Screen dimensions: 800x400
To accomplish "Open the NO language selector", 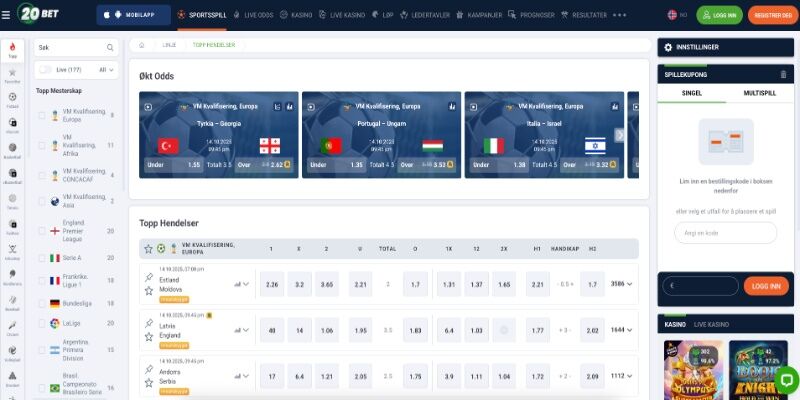I will tap(677, 16).
